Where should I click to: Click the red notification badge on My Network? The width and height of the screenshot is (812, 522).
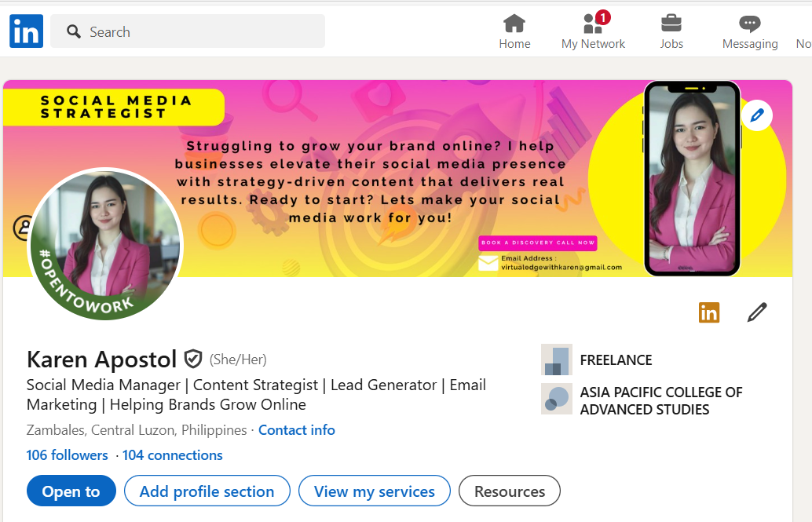(x=602, y=17)
